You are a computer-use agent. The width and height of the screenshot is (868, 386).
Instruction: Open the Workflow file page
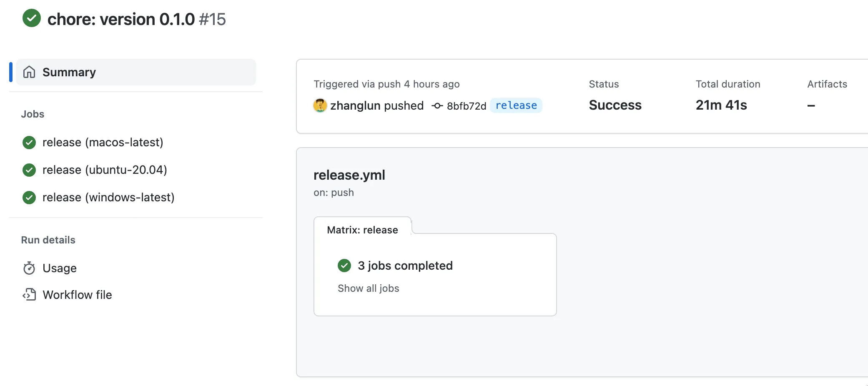tap(77, 295)
